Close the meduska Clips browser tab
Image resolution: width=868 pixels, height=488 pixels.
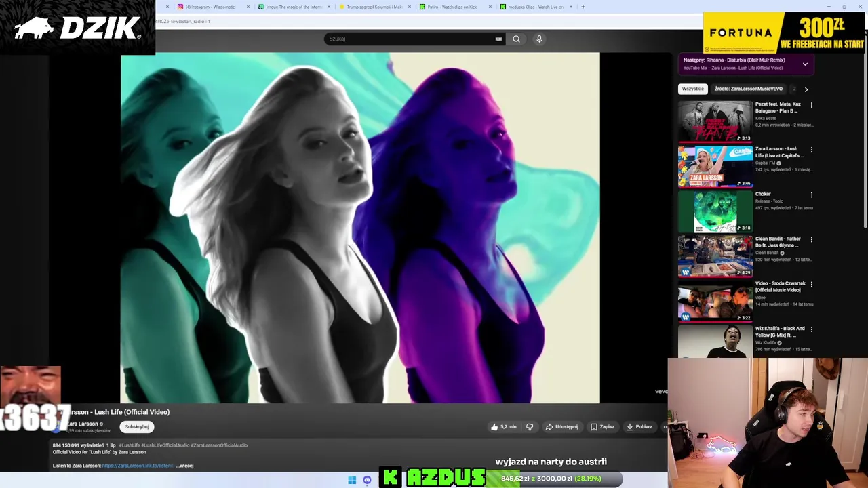[571, 7]
